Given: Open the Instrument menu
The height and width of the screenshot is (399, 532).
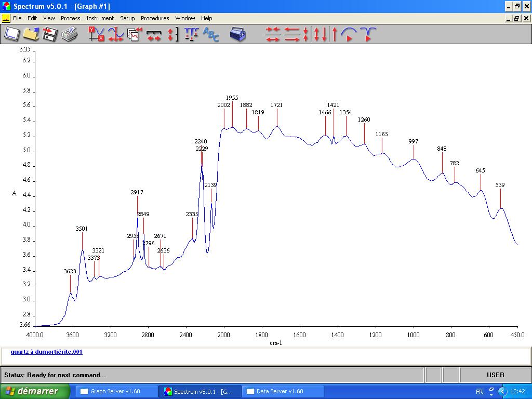Looking at the screenshot, I should pos(100,18).
